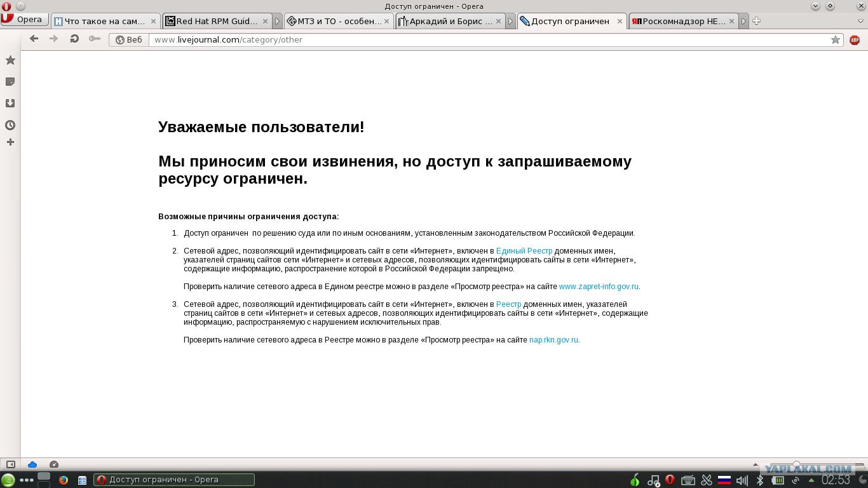Expand hidden tray icons green arrow
This screenshot has height=488, width=868.
[x=811, y=480]
